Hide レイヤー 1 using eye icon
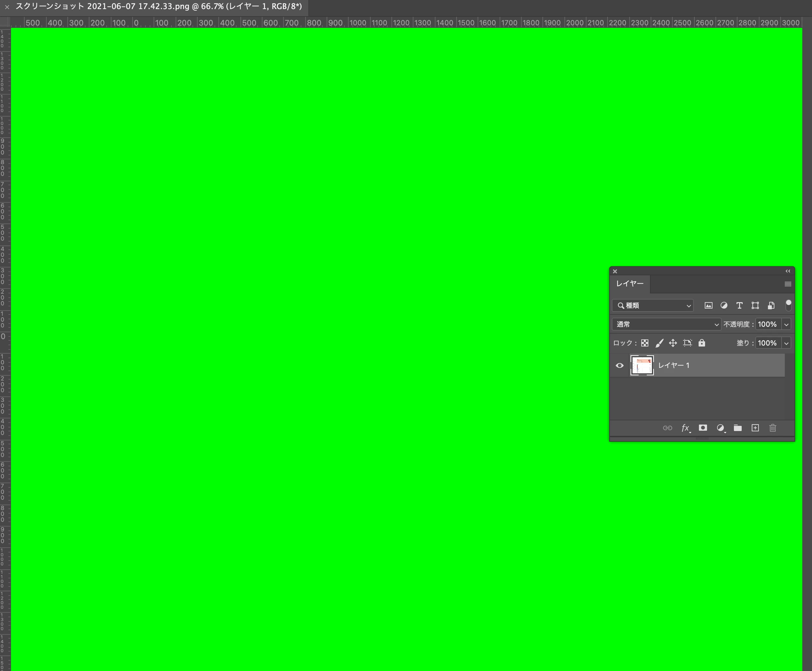 coord(620,365)
